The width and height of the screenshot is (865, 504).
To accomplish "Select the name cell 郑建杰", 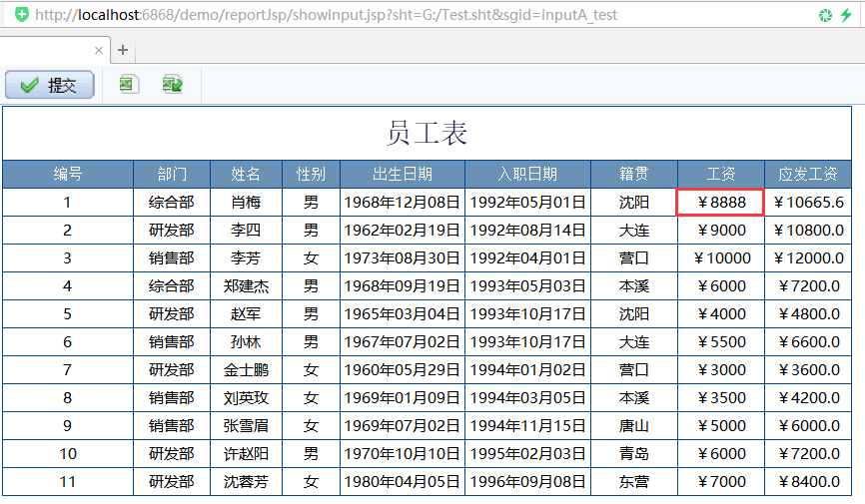I will coord(246,286).
